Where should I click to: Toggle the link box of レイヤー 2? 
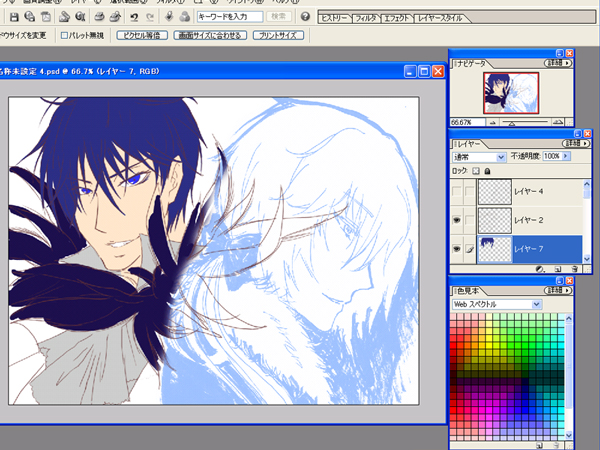click(x=470, y=220)
